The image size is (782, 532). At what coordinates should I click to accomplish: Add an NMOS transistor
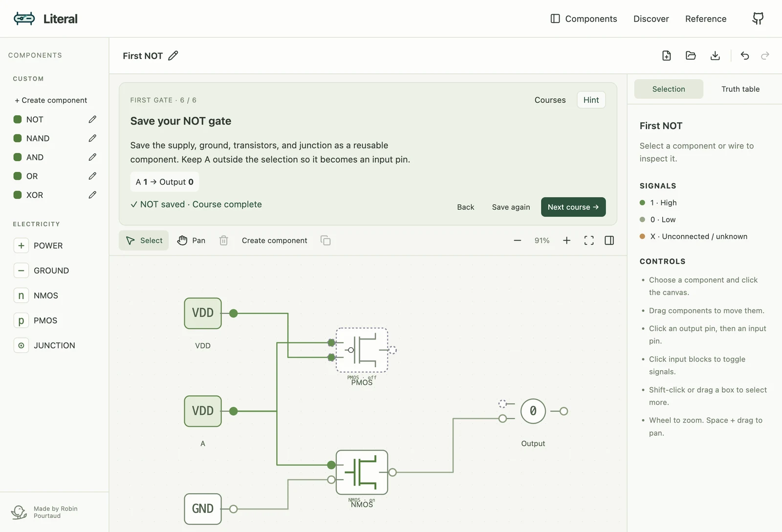tap(36, 296)
